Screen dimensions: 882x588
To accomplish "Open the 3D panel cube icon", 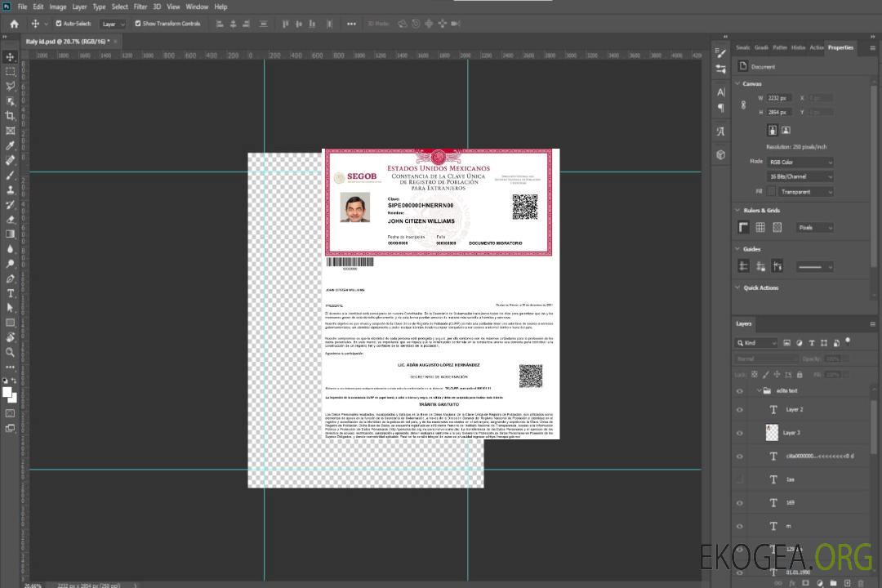I will click(720, 154).
